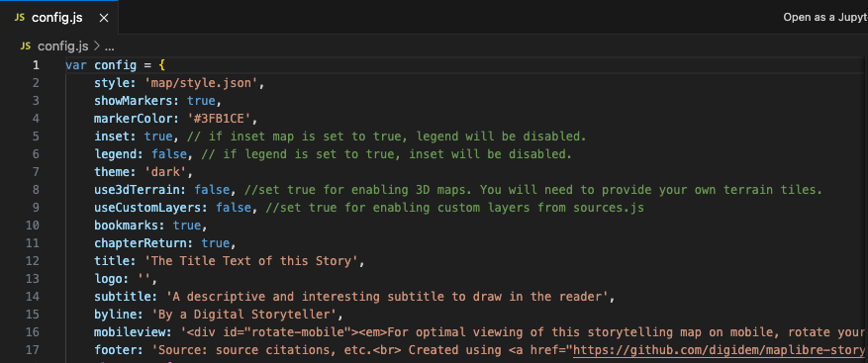The image size is (868, 363).
Task: Click line number 12 in the gutter
Action: tap(33, 261)
